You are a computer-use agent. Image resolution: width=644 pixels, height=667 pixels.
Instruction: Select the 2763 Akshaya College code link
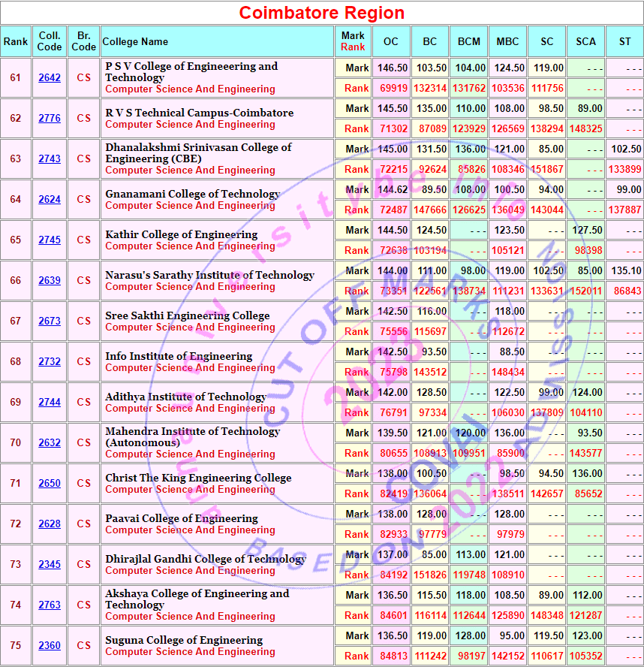point(50,605)
